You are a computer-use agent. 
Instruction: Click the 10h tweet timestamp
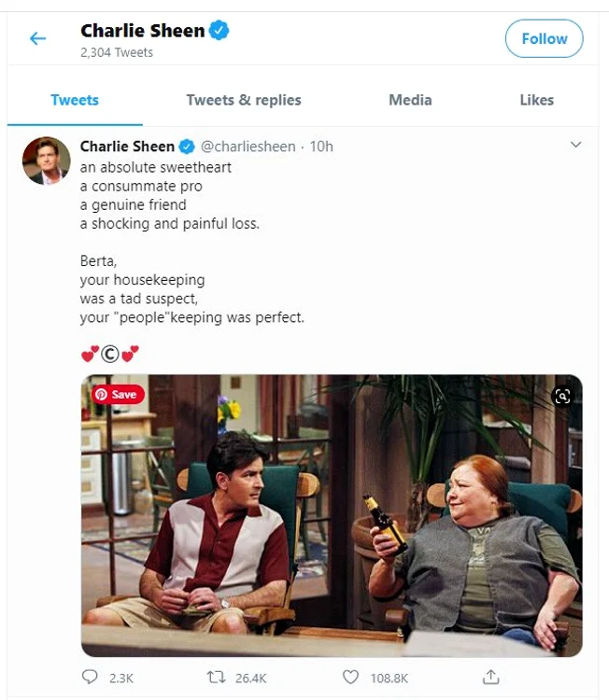click(321, 147)
